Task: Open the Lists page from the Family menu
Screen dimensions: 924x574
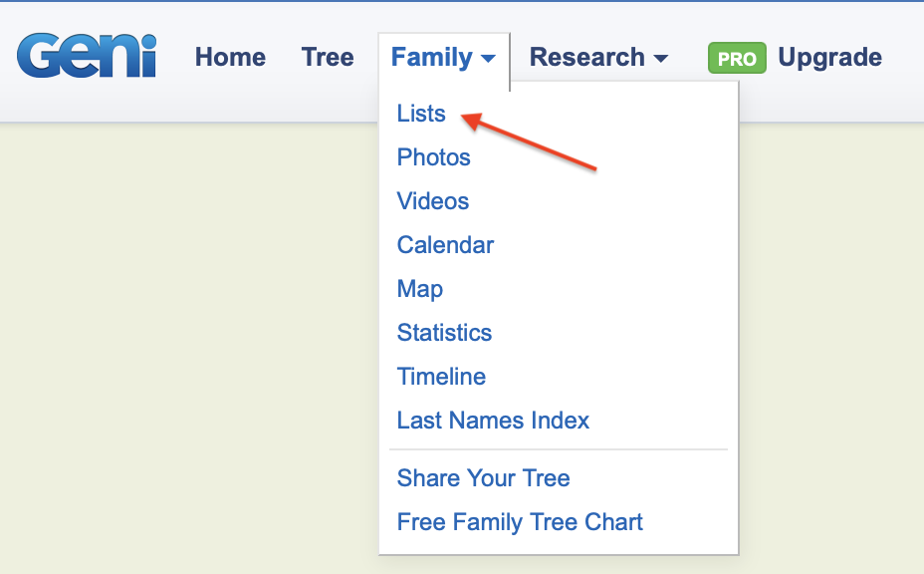Action: pyautogui.click(x=420, y=114)
